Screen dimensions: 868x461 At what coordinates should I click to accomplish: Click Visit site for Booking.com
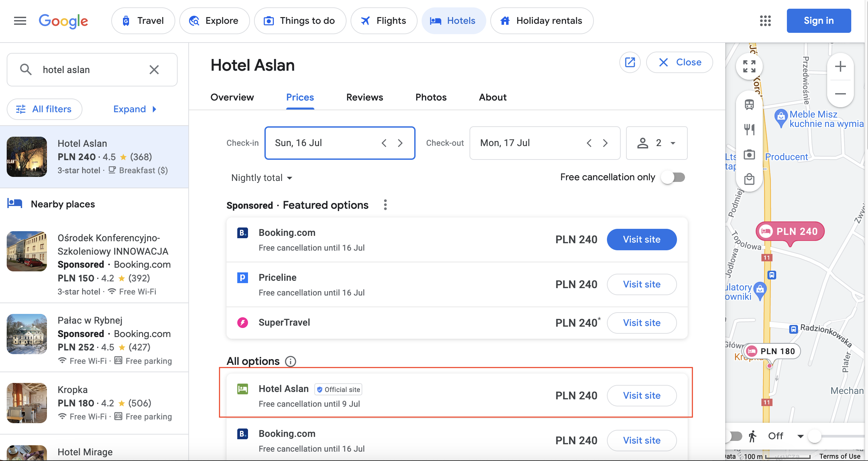641,240
